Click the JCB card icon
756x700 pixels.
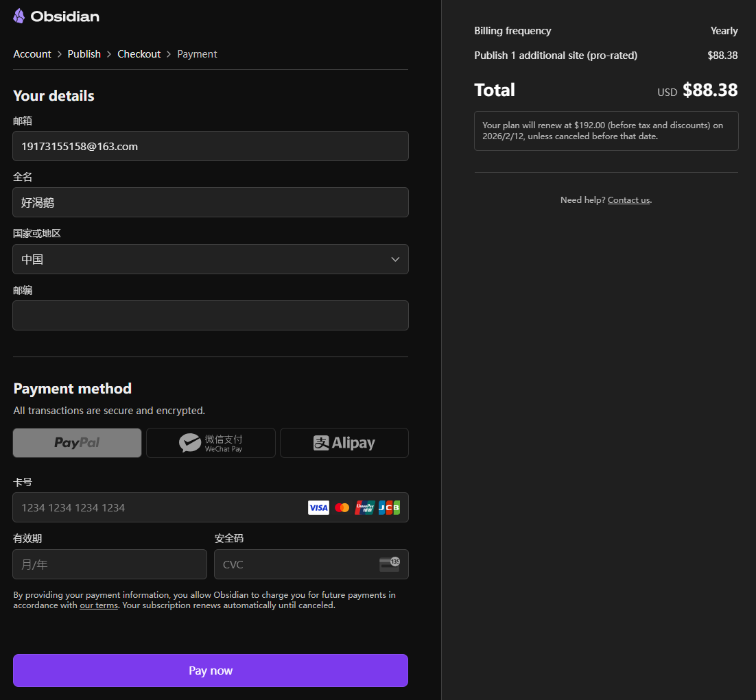click(x=389, y=507)
